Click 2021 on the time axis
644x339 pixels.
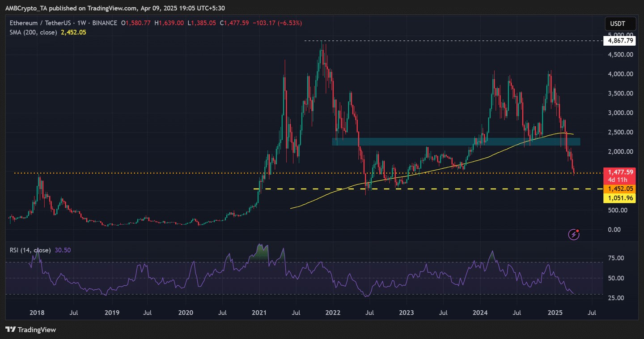(x=259, y=312)
